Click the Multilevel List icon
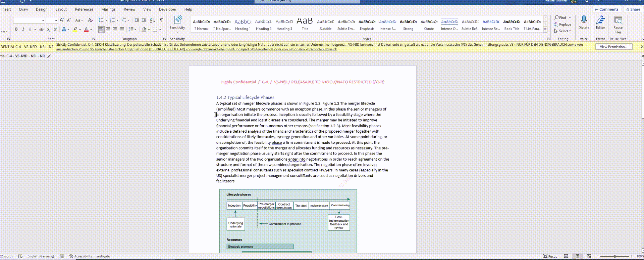 point(124,20)
